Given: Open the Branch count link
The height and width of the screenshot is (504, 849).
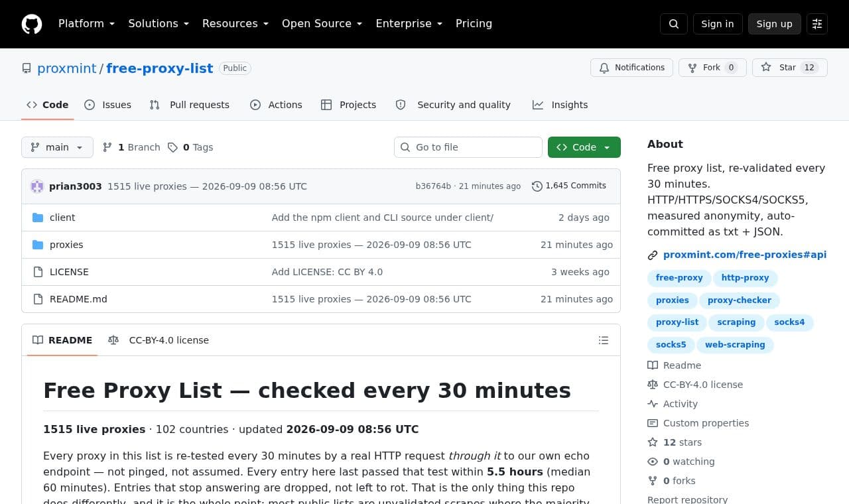Looking at the screenshot, I should (131, 147).
